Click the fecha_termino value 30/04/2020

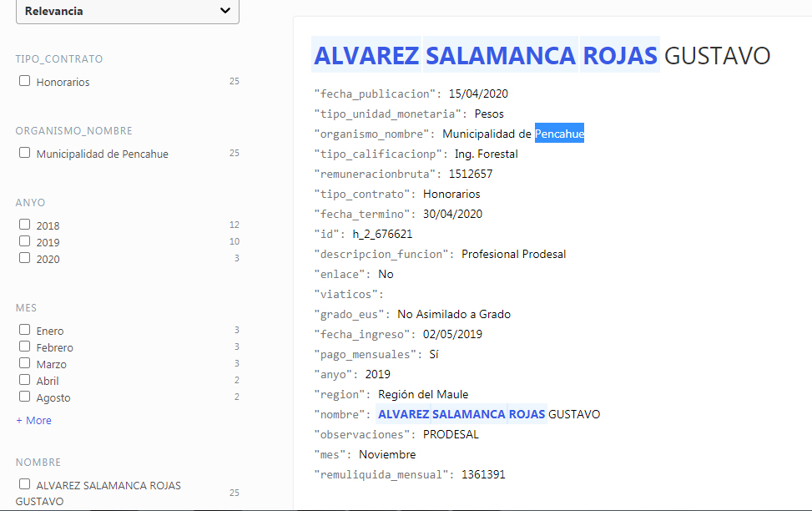point(452,214)
